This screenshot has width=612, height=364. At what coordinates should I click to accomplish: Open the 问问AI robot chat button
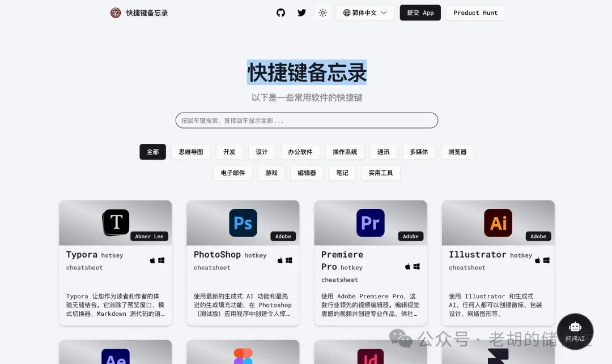click(575, 332)
